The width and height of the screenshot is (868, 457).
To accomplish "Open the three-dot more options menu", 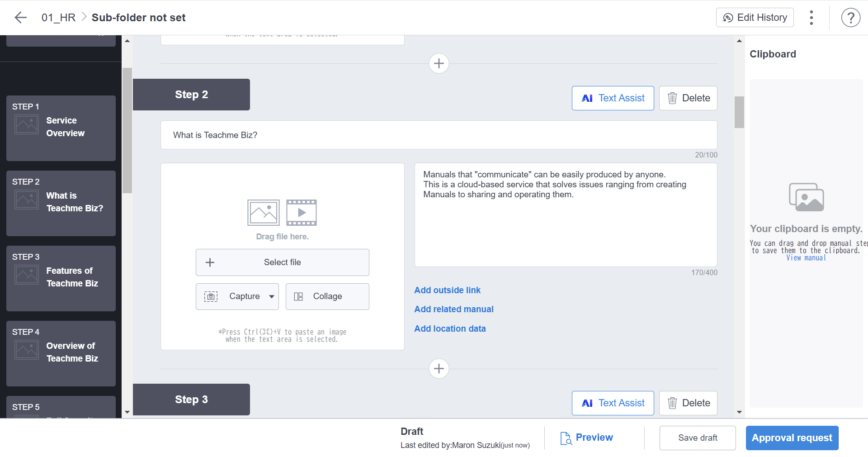I will click(x=811, y=18).
